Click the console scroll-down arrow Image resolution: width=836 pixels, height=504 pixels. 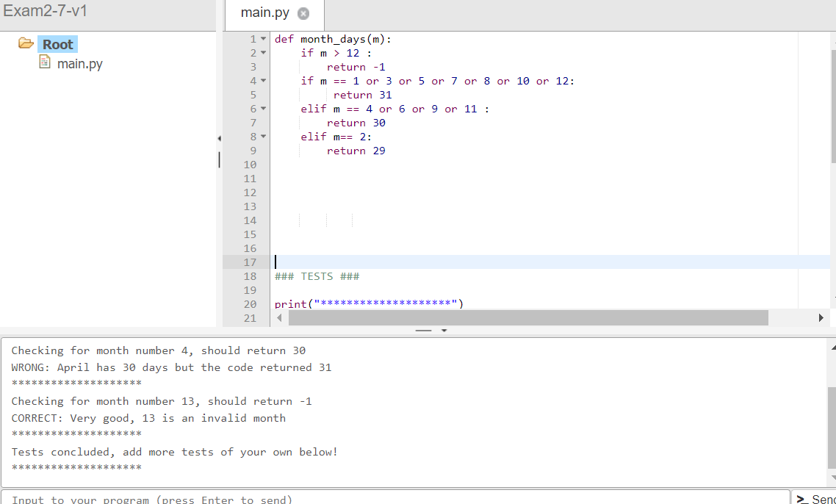click(x=832, y=478)
